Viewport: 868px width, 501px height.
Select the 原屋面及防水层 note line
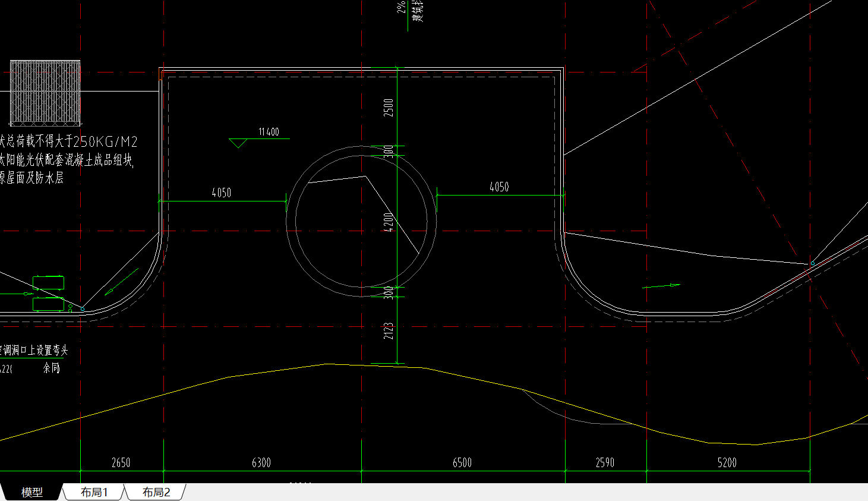point(31,178)
